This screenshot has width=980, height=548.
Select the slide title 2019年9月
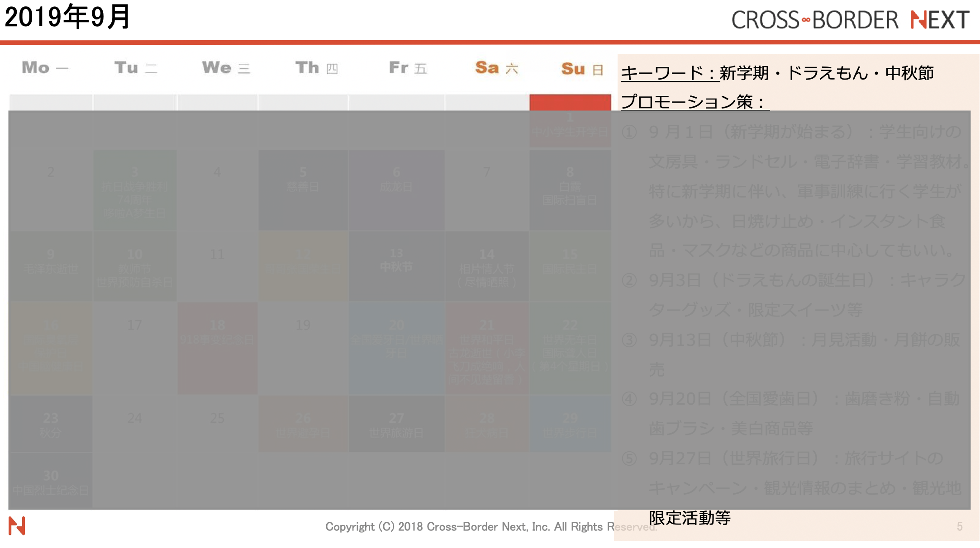tap(67, 17)
